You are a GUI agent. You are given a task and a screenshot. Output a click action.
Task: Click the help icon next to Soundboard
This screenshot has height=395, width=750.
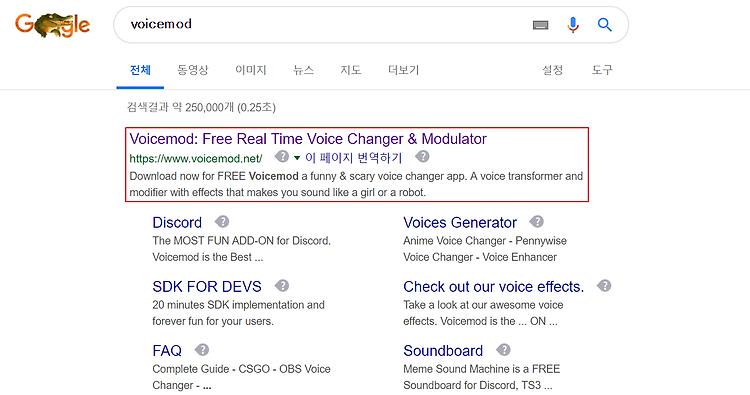tap(503, 350)
